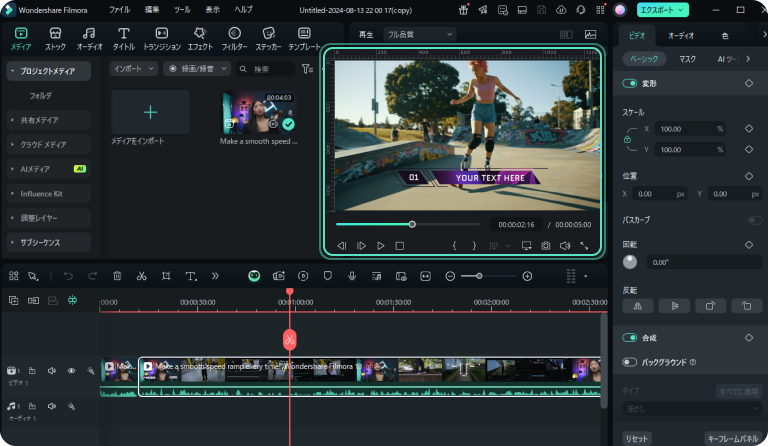The width and height of the screenshot is (768, 446).
Task: Click the scissors split tool in timeline toolbar
Action: pos(142,276)
